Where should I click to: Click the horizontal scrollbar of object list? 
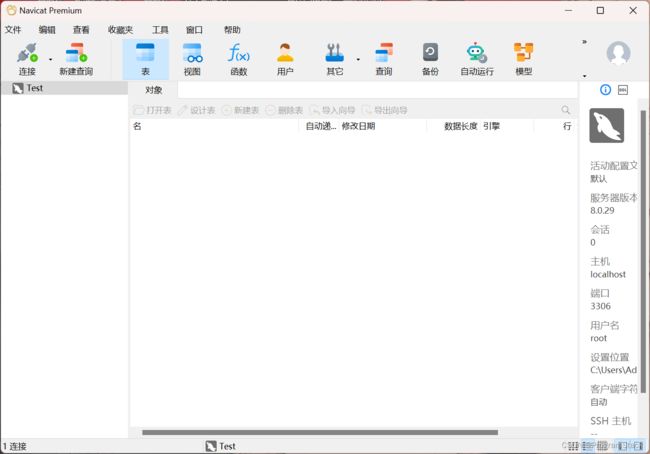pos(320,432)
